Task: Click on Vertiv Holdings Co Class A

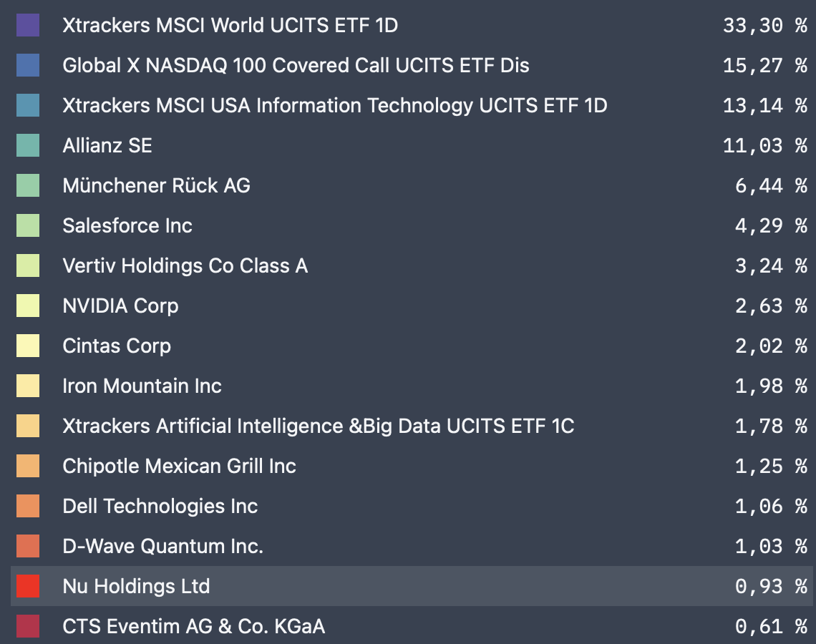Action: 185,266
